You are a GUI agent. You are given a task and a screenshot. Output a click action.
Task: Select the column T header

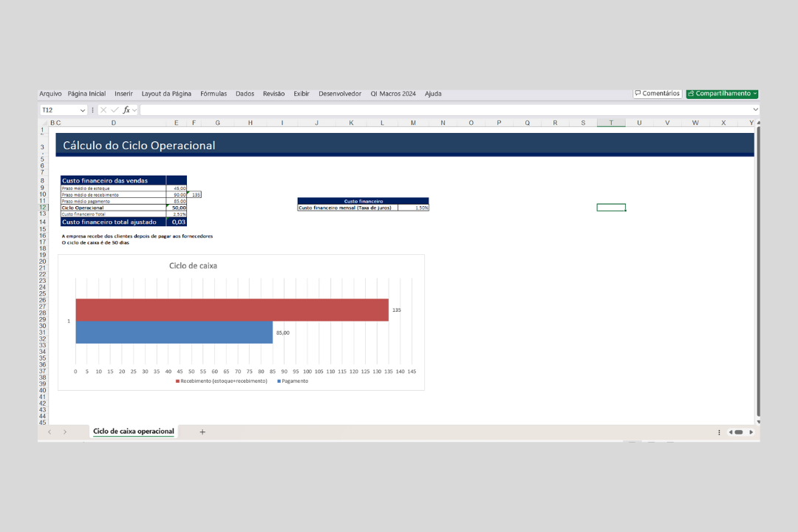click(610, 123)
